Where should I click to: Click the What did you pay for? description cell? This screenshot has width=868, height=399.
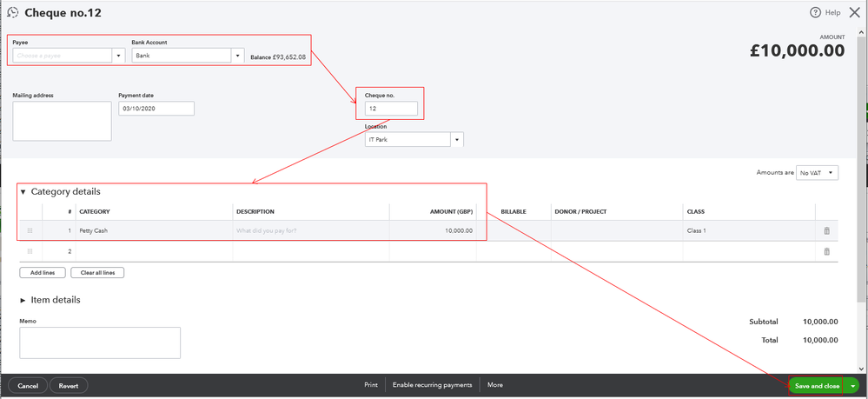310,230
